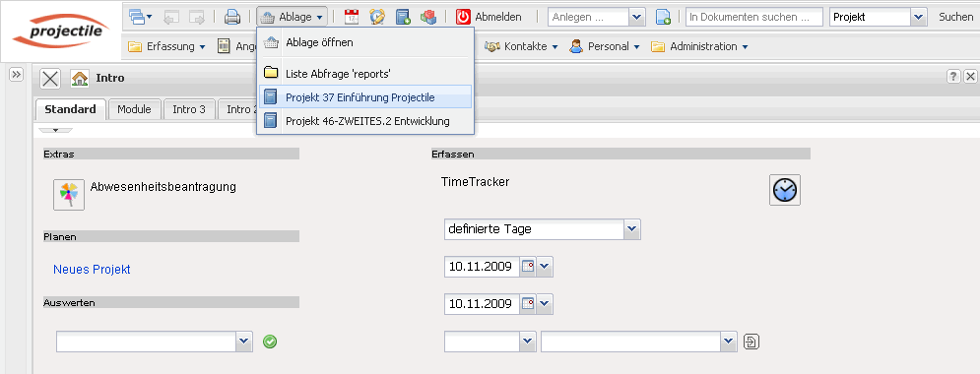Click the Intro home icon
This screenshot has height=374, width=980.
point(80,78)
